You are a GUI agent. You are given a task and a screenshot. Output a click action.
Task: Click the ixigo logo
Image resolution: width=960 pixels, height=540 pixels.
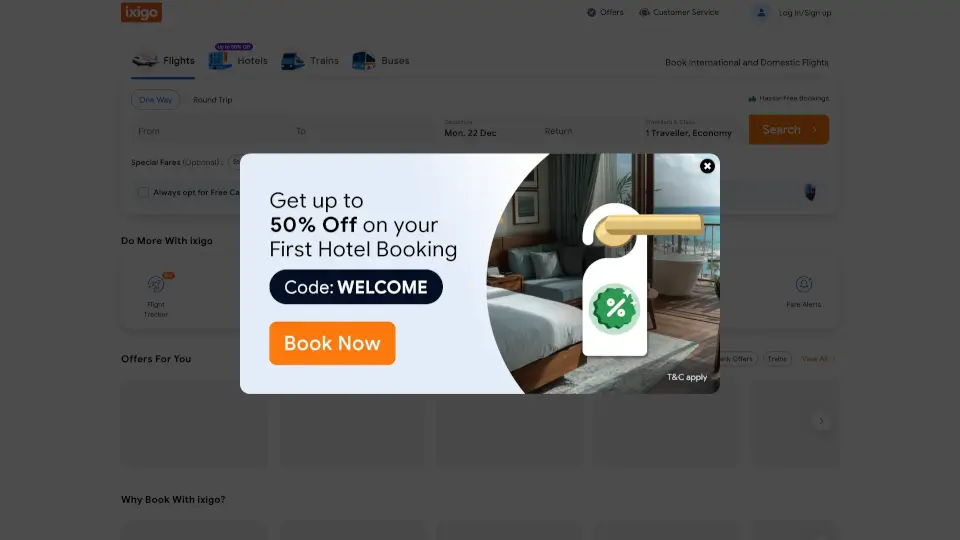click(141, 12)
